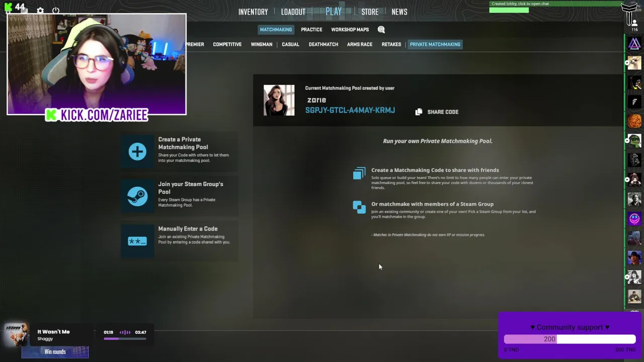Click the XP and mission progress note
Screen dimensions: 644x362
click(x=428, y=235)
